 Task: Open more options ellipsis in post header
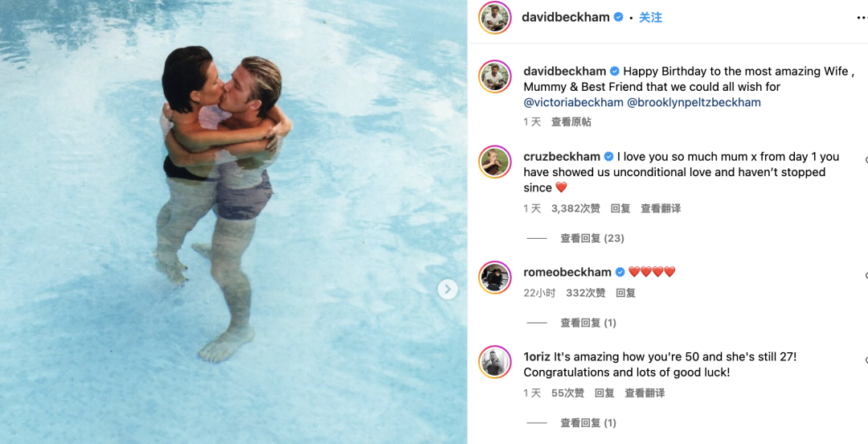pyautogui.click(x=862, y=18)
